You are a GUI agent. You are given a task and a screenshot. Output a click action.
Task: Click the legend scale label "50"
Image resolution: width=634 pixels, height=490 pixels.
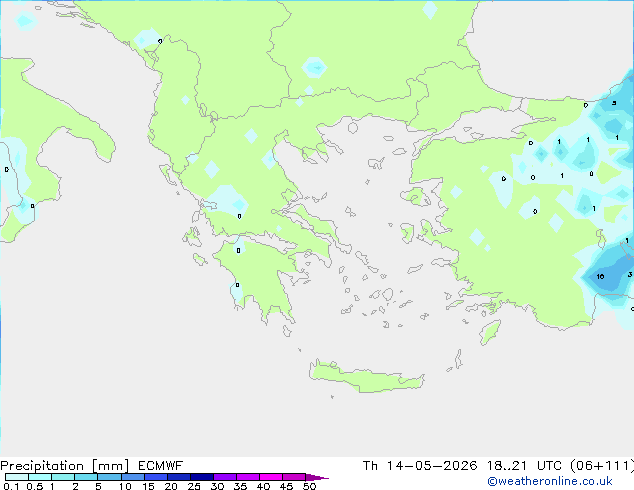pyautogui.click(x=309, y=486)
